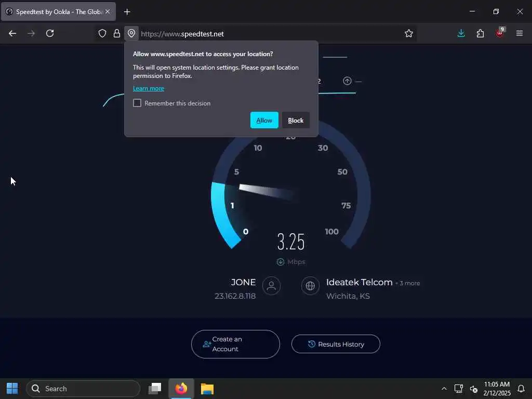Open Results History
This screenshot has width=532, height=399.
click(336, 344)
